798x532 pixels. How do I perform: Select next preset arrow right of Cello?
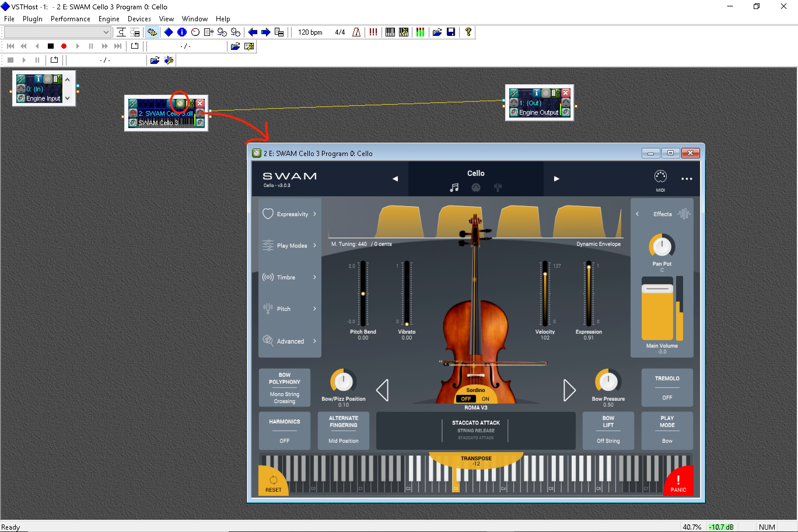click(556, 179)
